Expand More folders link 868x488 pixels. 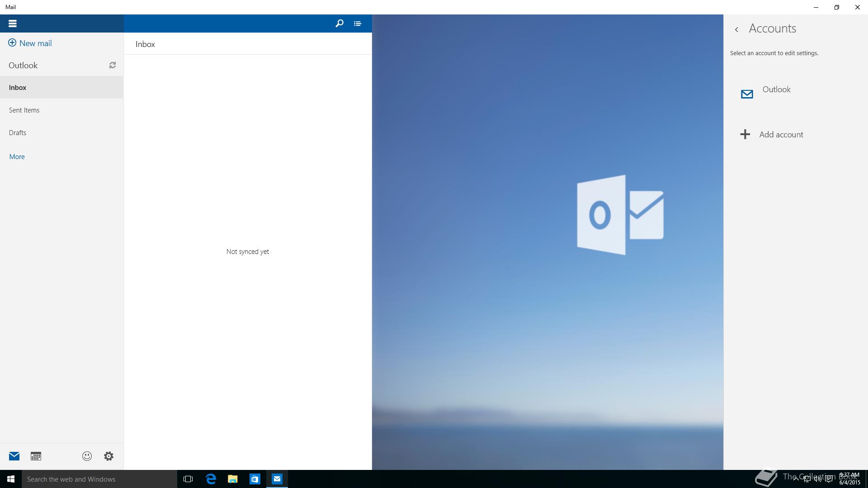point(17,157)
